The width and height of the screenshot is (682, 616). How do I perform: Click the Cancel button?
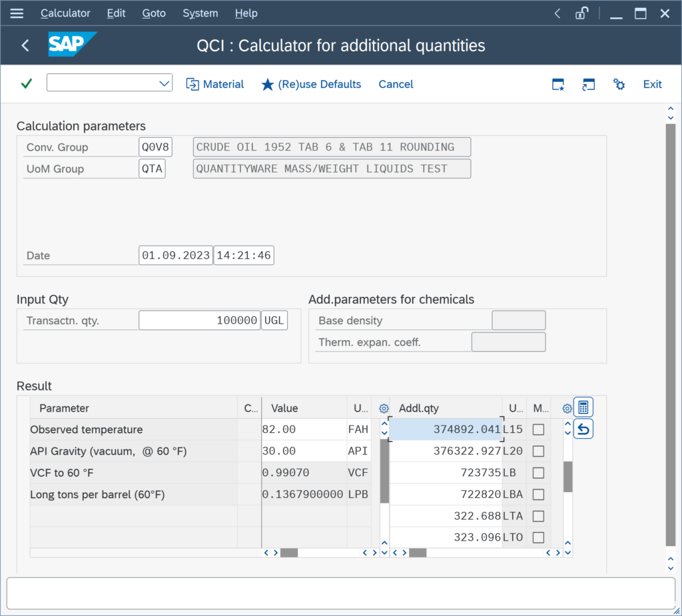[396, 84]
